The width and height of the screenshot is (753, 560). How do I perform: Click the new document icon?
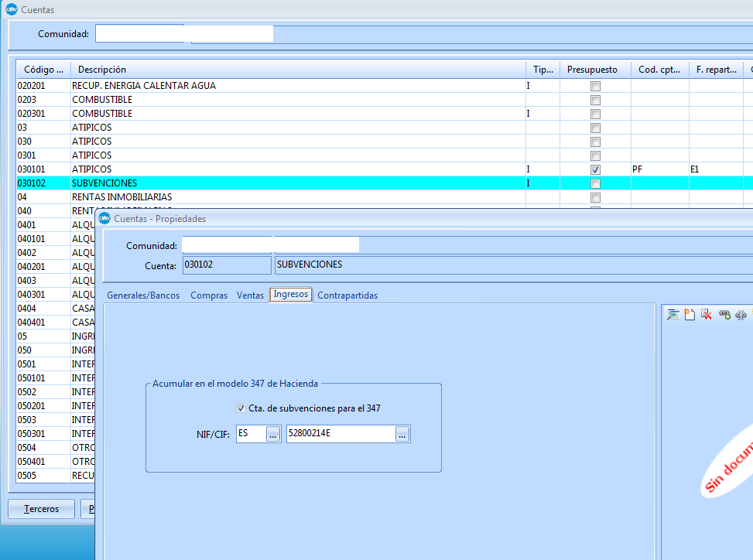[x=689, y=314]
